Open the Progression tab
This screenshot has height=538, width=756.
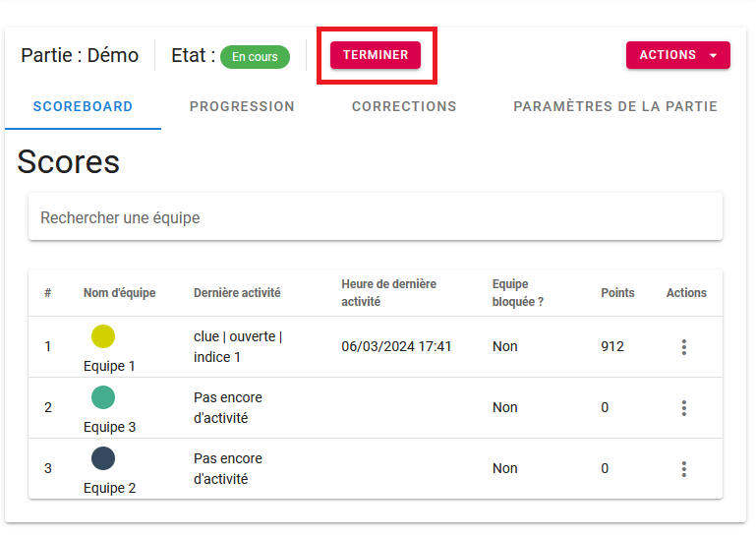(x=242, y=106)
